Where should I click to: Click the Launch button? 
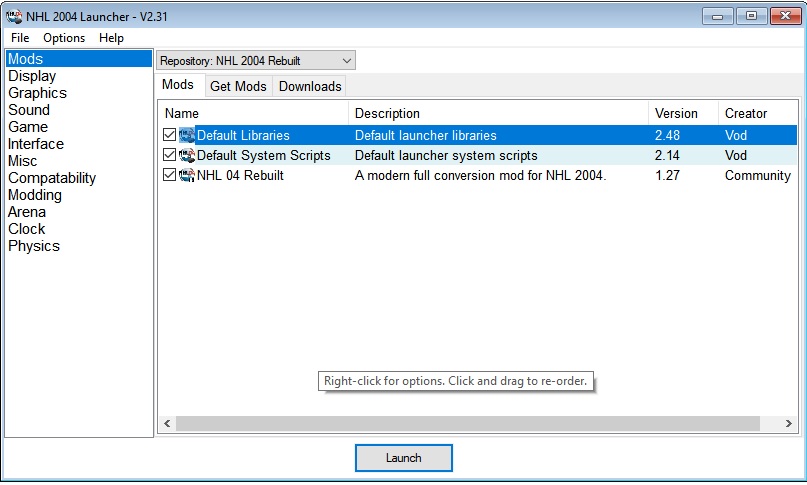[x=404, y=458]
